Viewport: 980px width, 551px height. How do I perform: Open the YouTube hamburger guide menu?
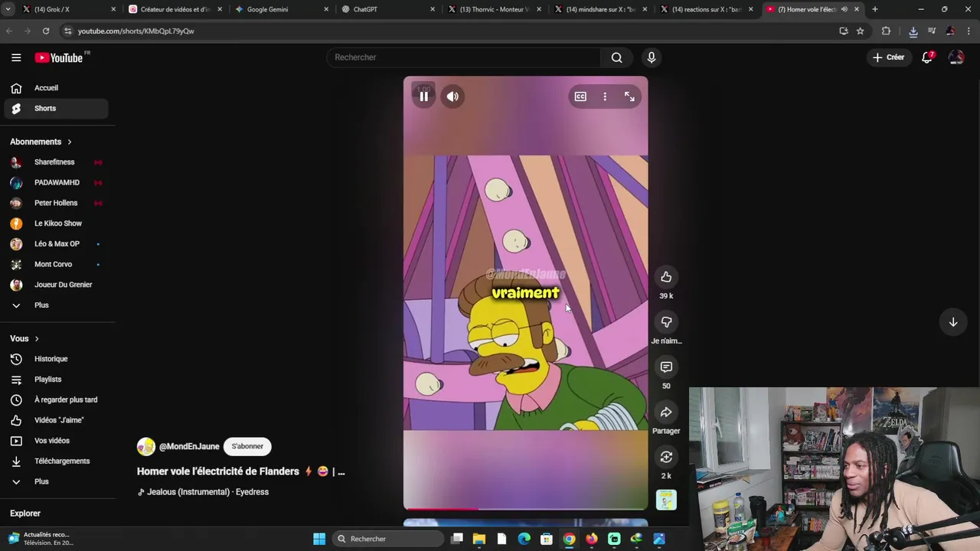16,57
